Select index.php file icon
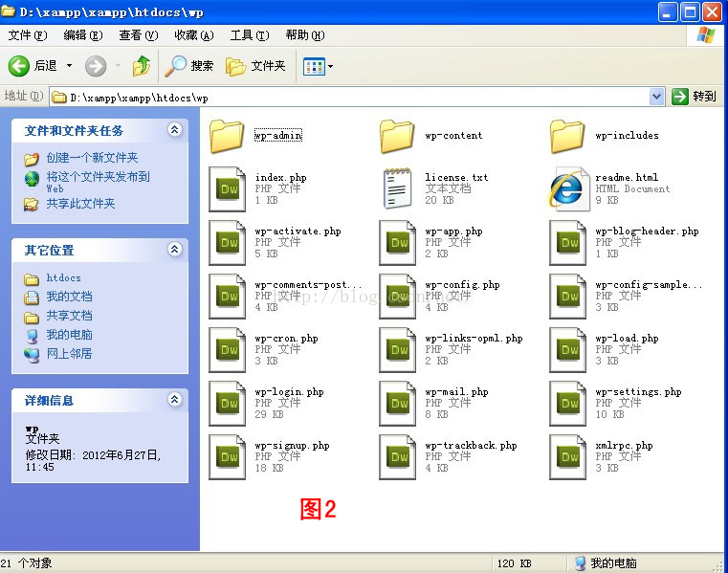 (x=227, y=189)
